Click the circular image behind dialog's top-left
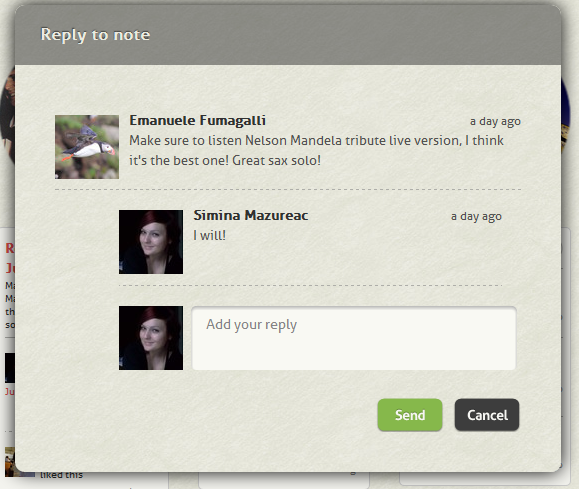579x489 pixels. tap(7, 114)
